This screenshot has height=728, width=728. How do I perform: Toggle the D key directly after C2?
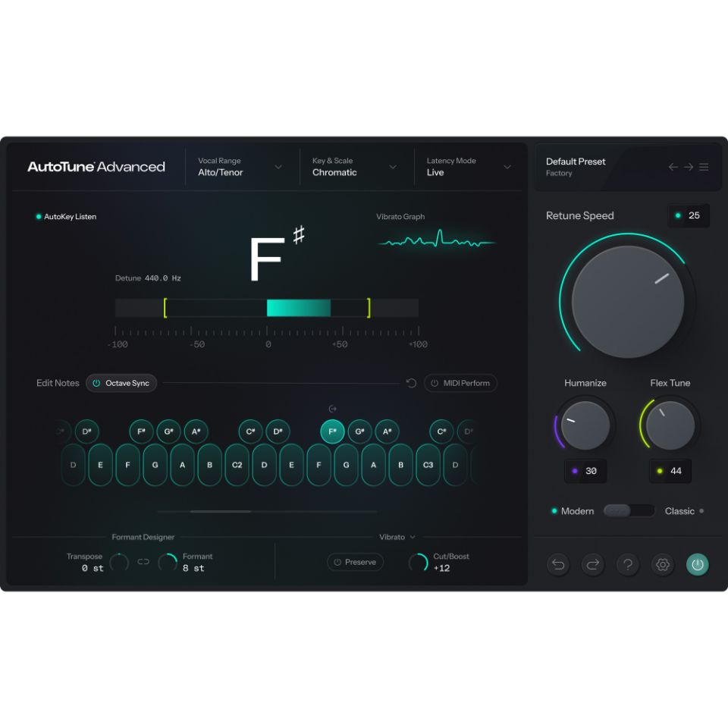coord(264,465)
